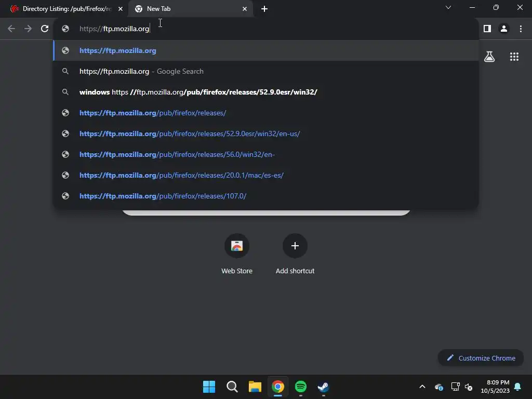The width and height of the screenshot is (532, 399).
Task: Open the network display tray icon
Action: [x=455, y=387]
